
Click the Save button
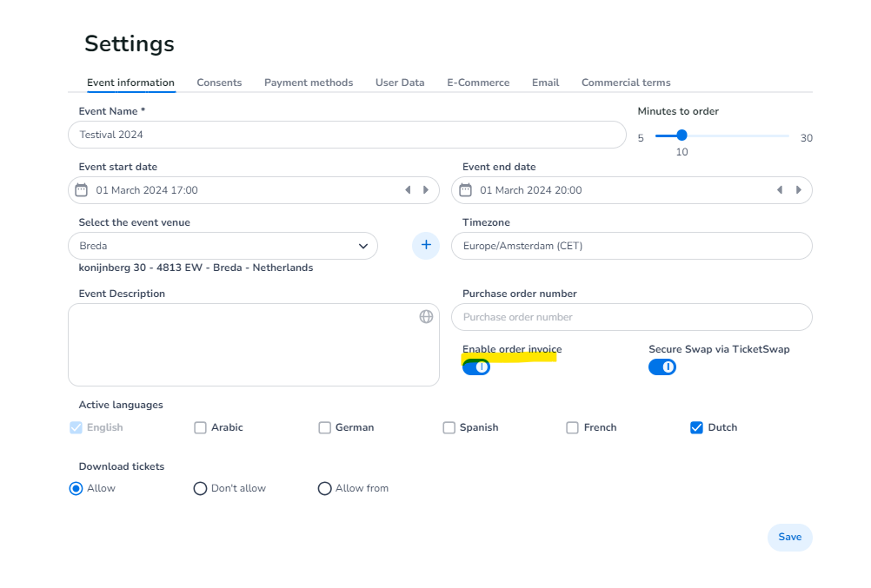(789, 537)
